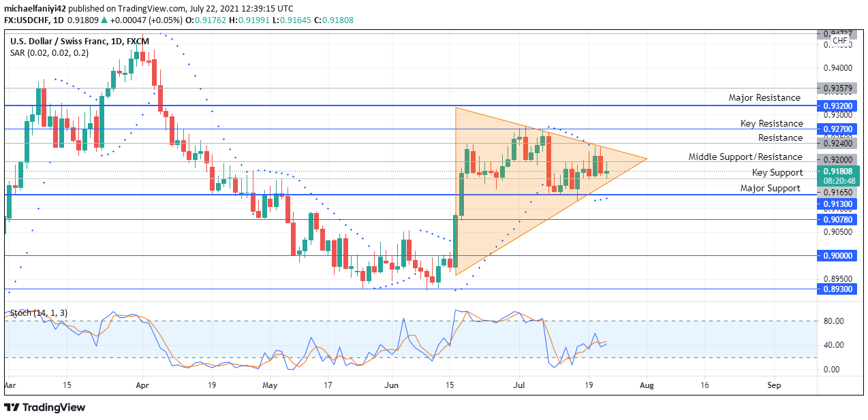Click the 0.90000 price label
Viewport: 868px width, 420px height.
tap(839, 255)
